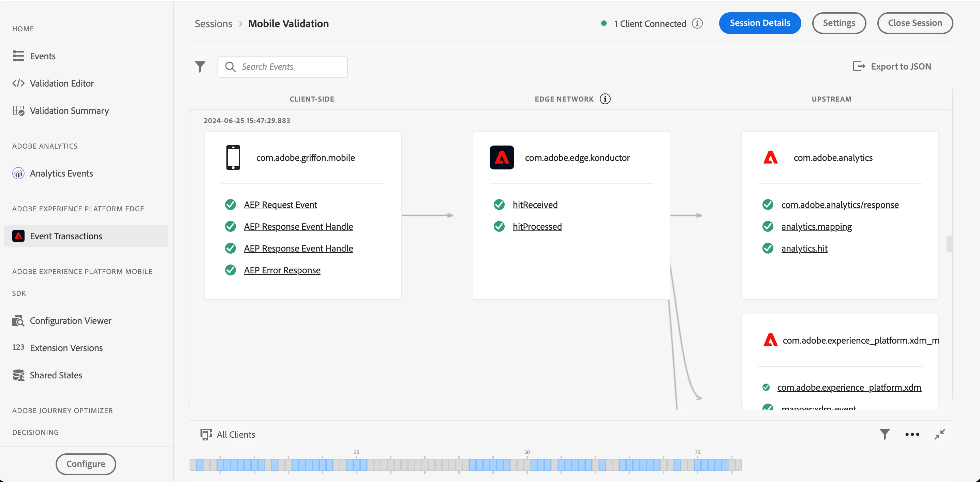Click the Export to JSON icon
Image resolution: width=980 pixels, height=482 pixels.
[859, 66]
